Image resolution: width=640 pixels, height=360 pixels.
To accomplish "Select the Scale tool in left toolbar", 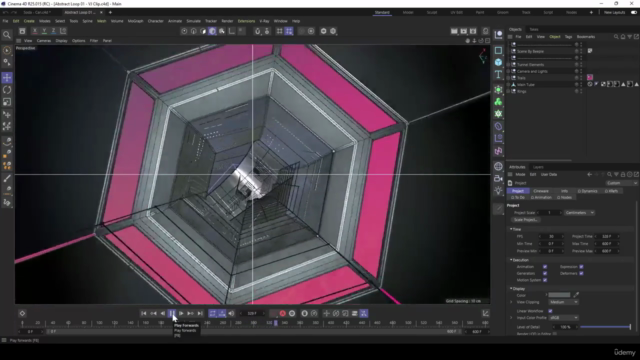I will pos(7,102).
